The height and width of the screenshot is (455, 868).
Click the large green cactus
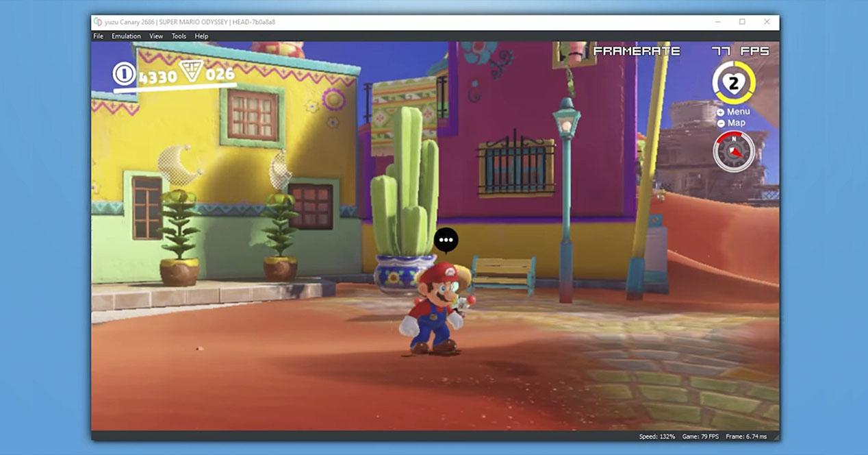pos(405,182)
